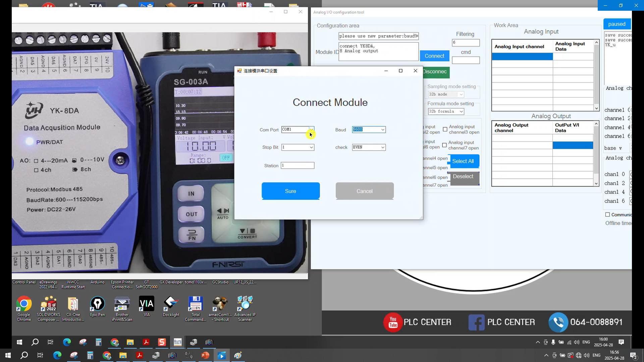The height and width of the screenshot is (362, 644).
Task: Open Docklight from the desktop
Action: tap(171, 304)
